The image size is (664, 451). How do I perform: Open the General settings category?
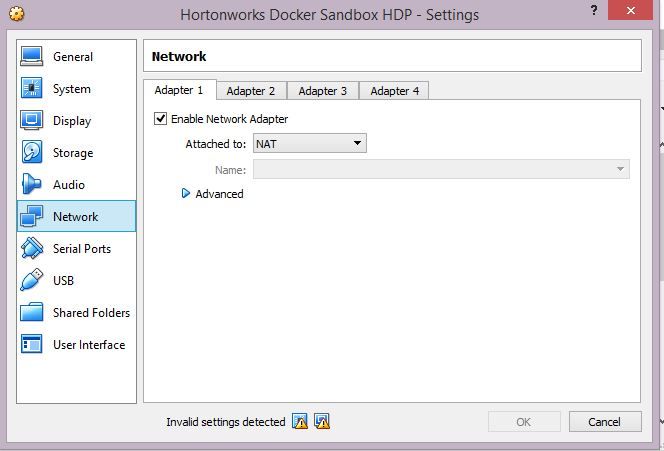click(76, 56)
